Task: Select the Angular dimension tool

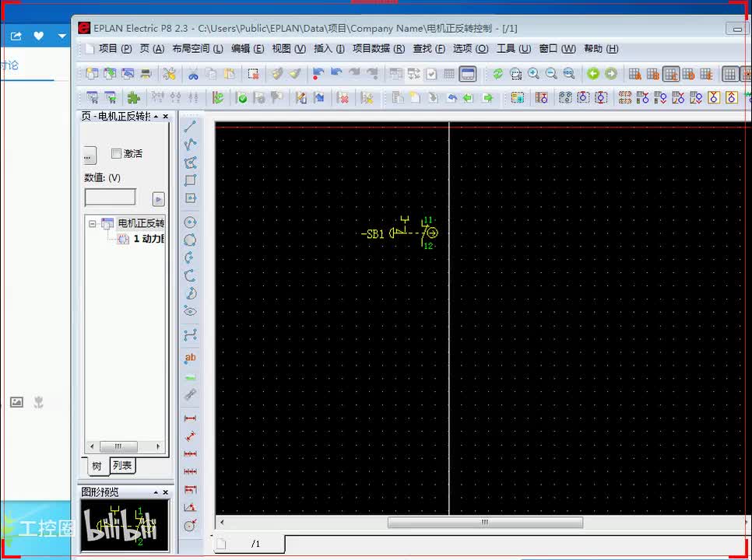Action: point(191,507)
